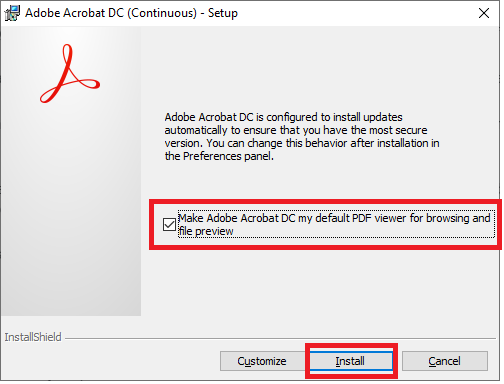
Task: Click the InstallShield label
Action: 33,337
